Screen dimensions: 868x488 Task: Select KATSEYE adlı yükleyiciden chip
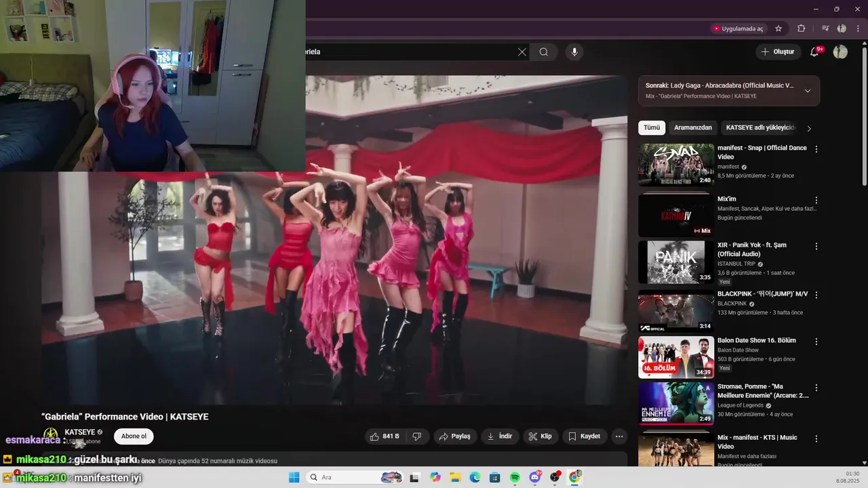pyautogui.click(x=759, y=127)
